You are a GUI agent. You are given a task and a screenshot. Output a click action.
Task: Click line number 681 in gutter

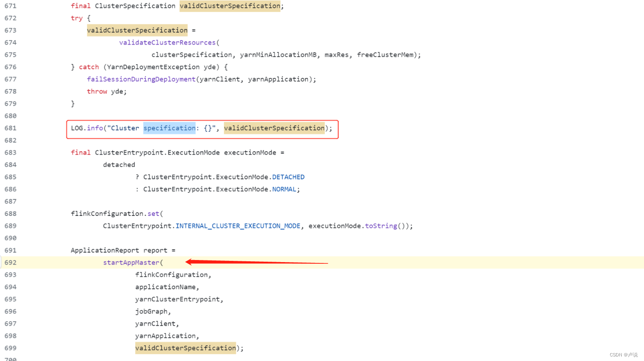[x=10, y=128]
